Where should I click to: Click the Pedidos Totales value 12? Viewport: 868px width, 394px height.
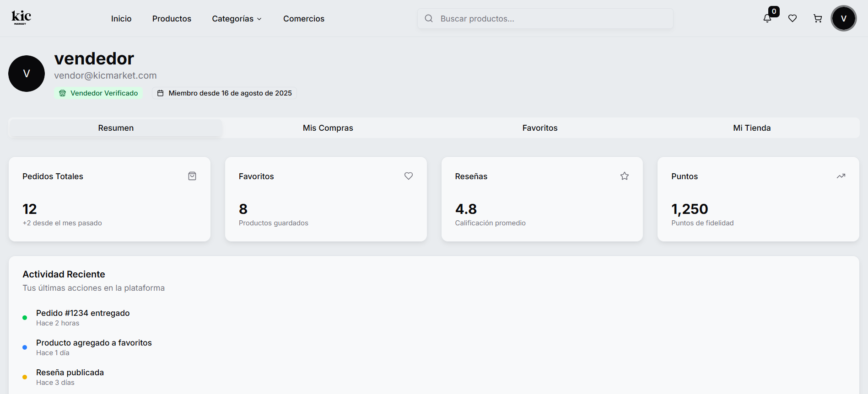(30, 209)
